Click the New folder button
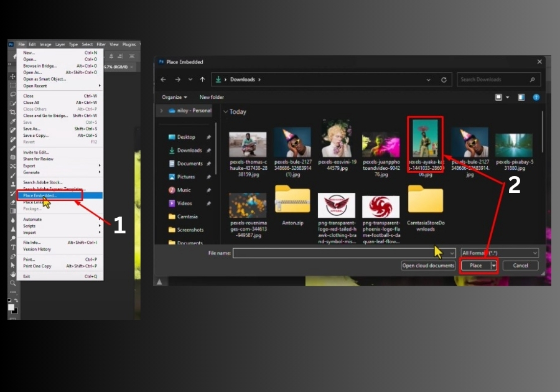 click(x=212, y=97)
